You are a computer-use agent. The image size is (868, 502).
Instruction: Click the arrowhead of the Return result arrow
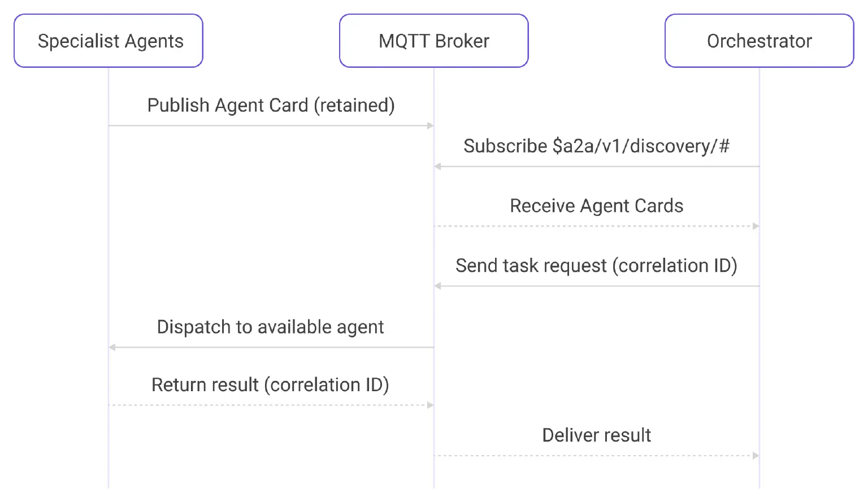430,405
